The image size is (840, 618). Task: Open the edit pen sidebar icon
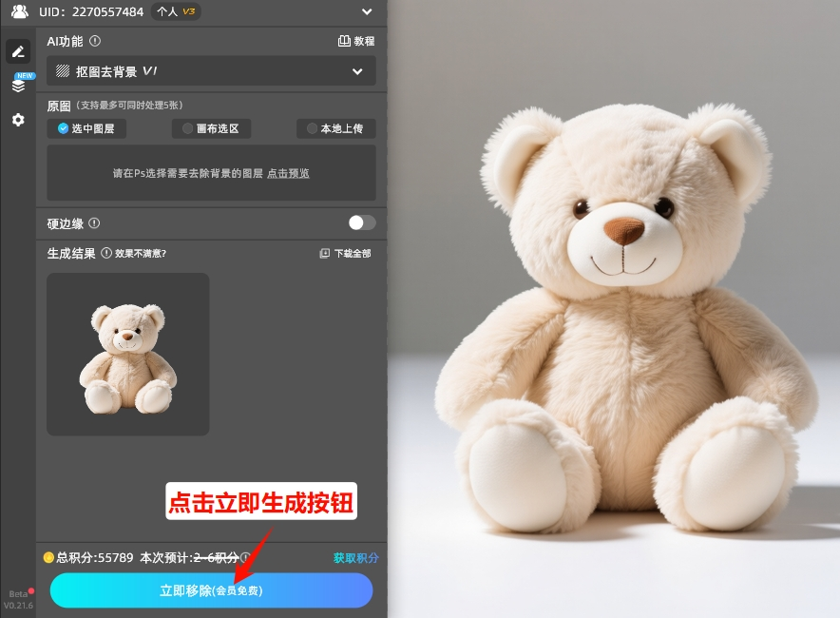tap(18, 51)
